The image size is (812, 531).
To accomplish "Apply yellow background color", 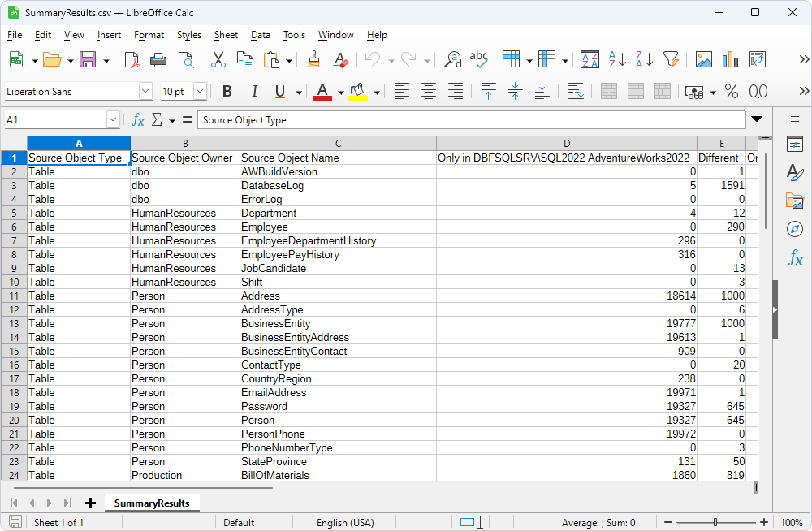I will pos(358,92).
